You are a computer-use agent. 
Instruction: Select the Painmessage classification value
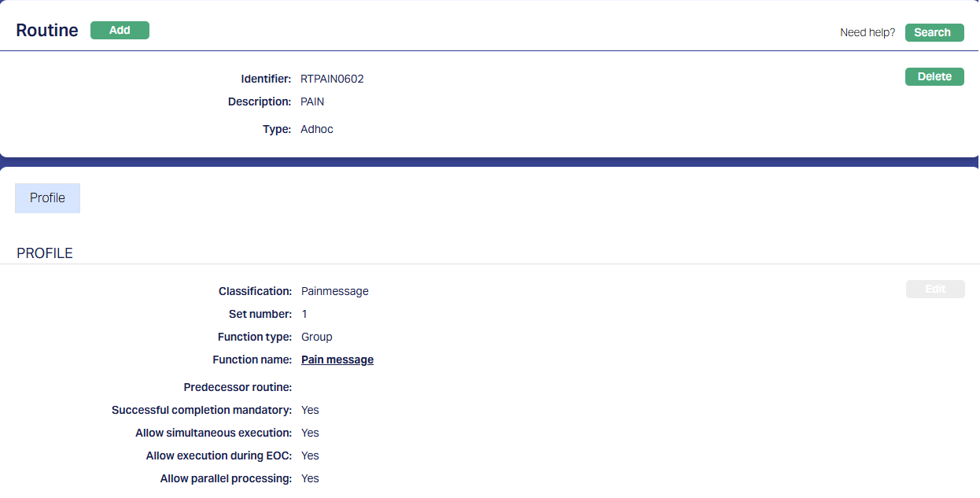click(x=334, y=291)
